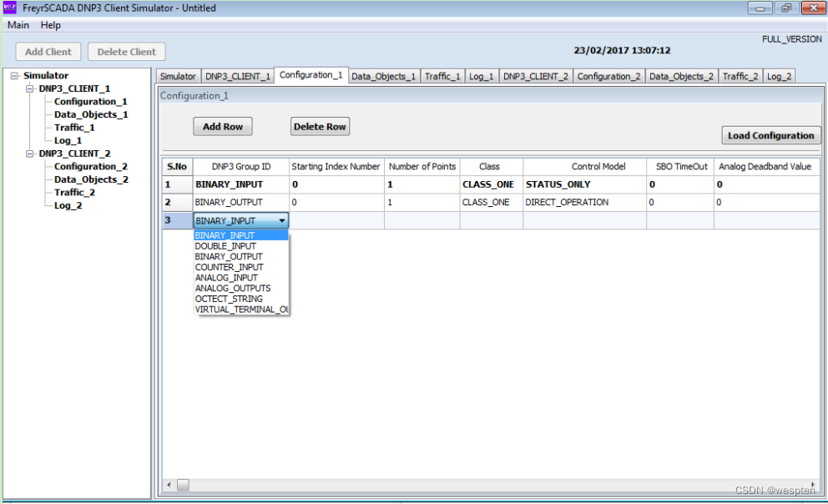This screenshot has width=828, height=504.
Task: Switch to the Simulator tab
Action: [178, 77]
